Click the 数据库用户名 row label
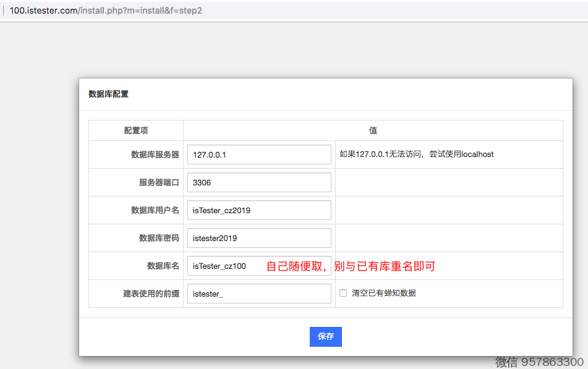588x369 pixels. pyautogui.click(x=155, y=210)
